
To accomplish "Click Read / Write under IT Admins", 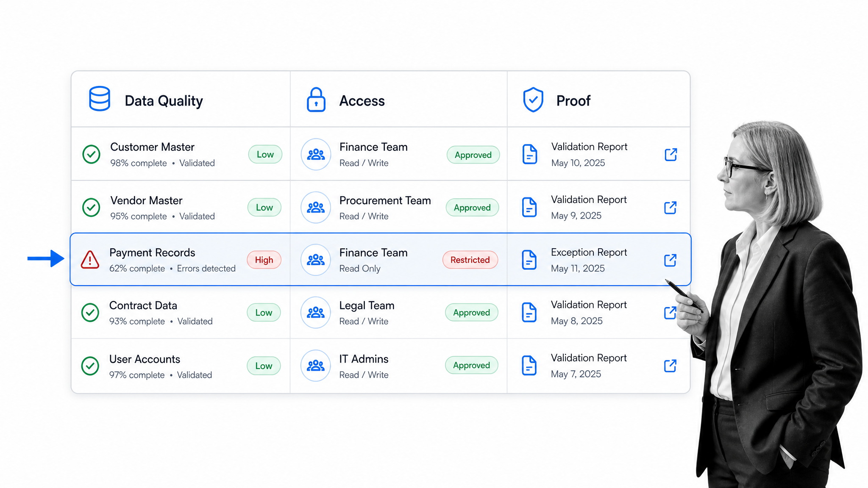I will click(364, 375).
